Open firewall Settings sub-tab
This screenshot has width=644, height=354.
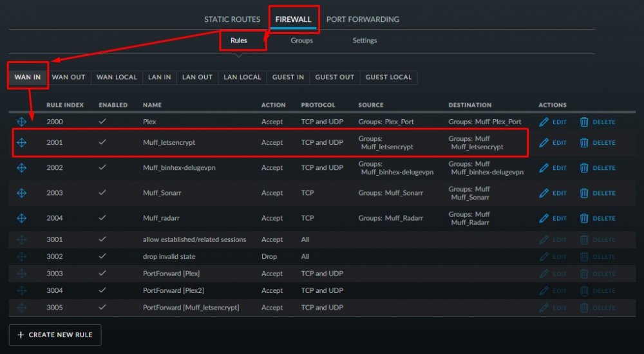[365, 41]
